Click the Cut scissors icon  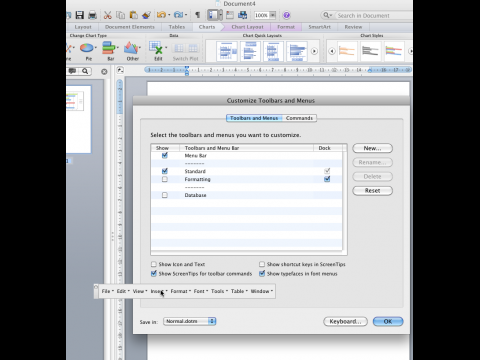[x=107, y=15]
